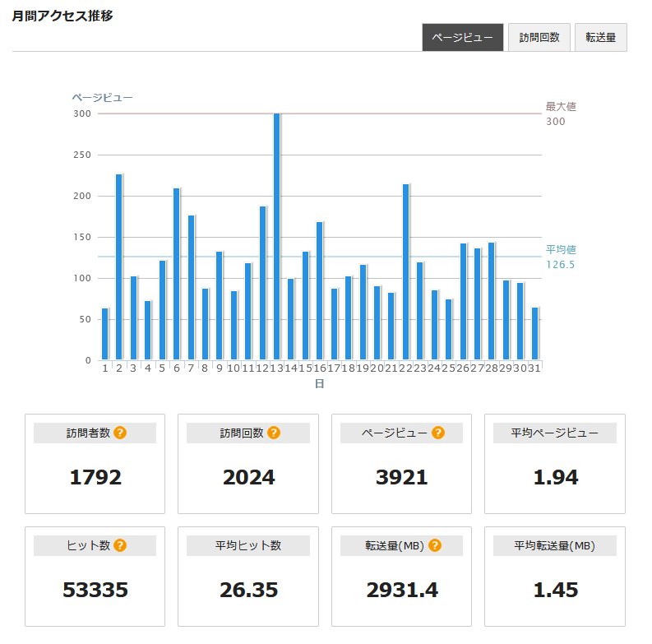Click the bar for day 26

tap(463, 302)
